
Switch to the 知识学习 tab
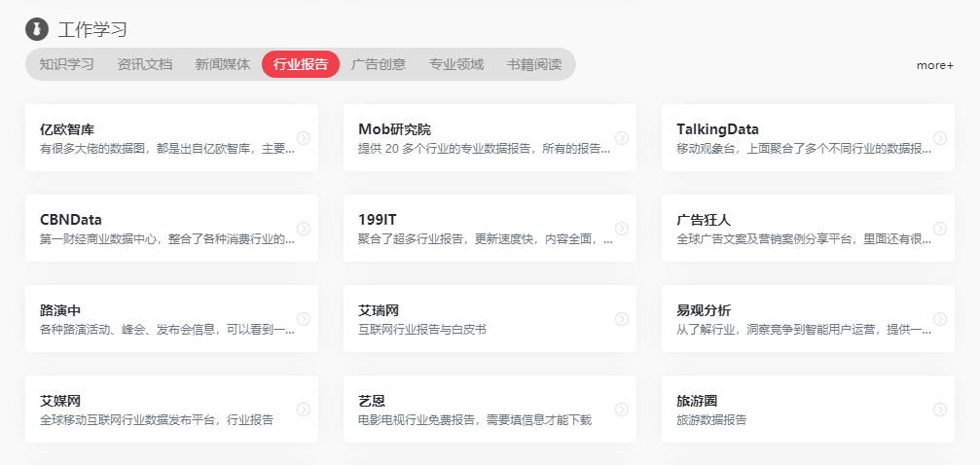click(67, 64)
